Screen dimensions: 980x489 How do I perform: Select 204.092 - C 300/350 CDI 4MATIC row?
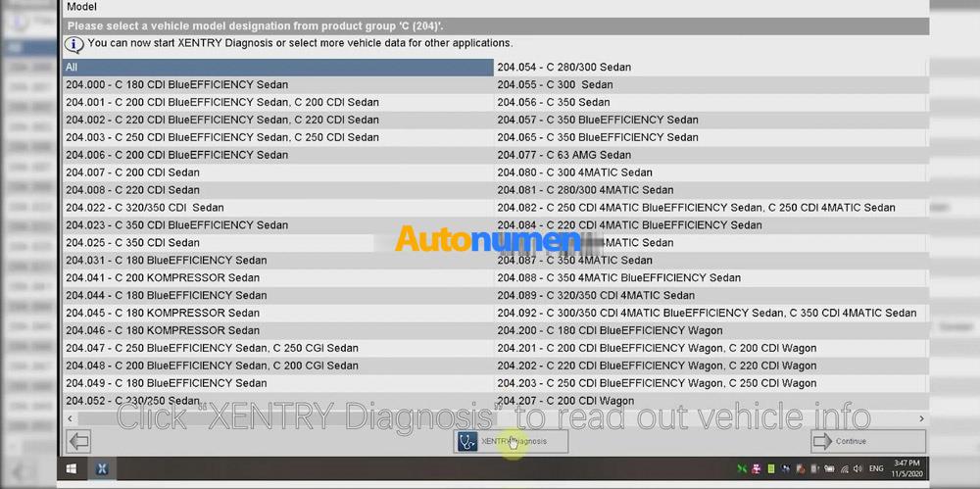[710, 313]
